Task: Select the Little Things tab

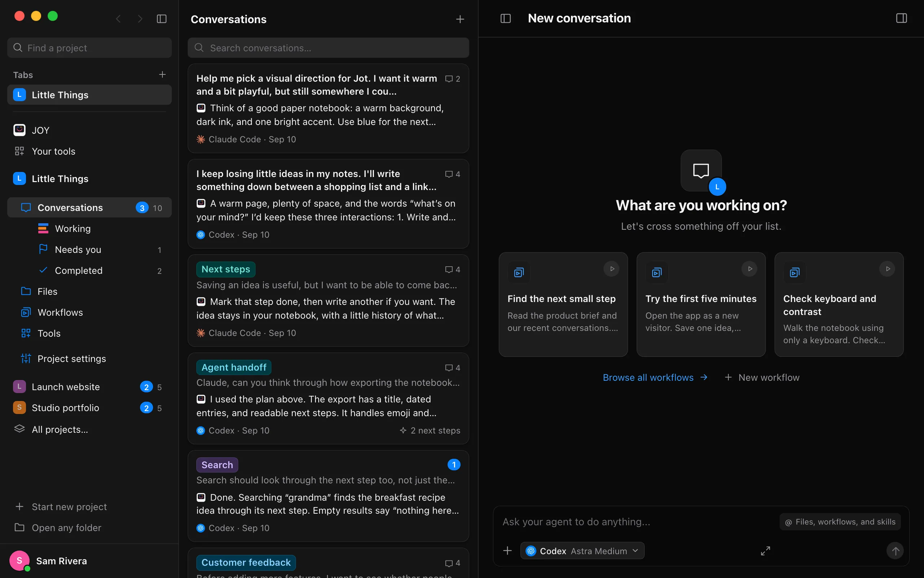Action: click(90, 95)
